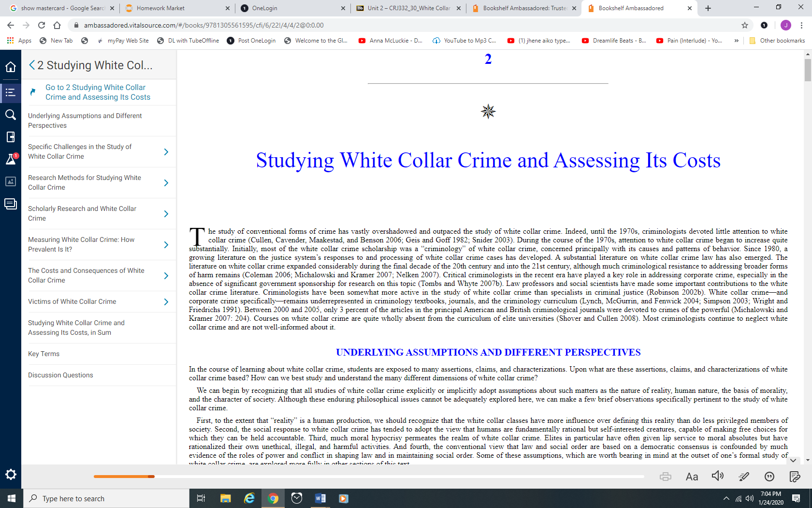Click the Windows Start button
The width and height of the screenshot is (812, 508).
(12, 498)
